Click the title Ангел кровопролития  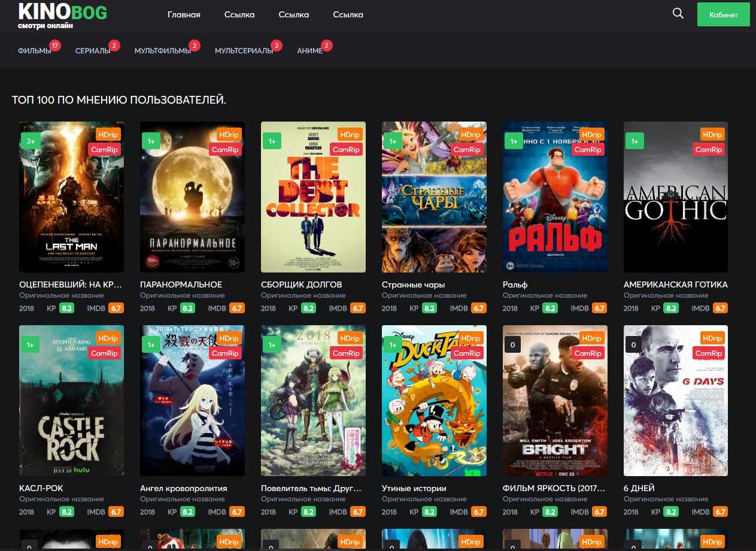tap(183, 488)
